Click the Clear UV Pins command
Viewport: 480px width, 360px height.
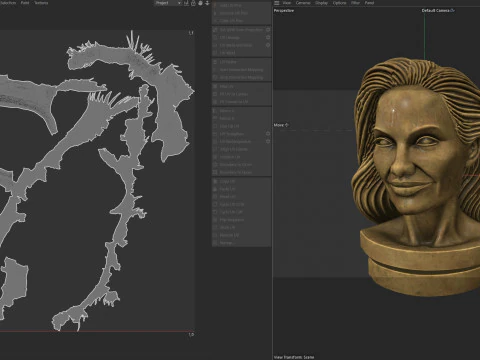click(x=241, y=21)
